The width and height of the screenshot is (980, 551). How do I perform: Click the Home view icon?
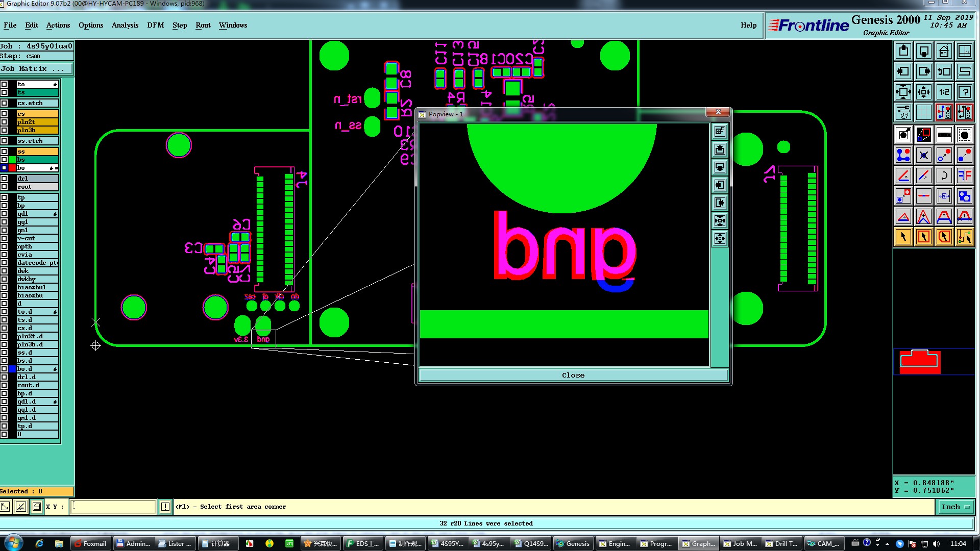[x=944, y=51]
